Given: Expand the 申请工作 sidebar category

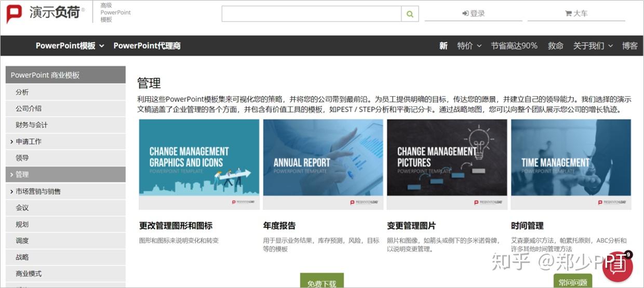Looking at the screenshot, I should tap(65, 141).
